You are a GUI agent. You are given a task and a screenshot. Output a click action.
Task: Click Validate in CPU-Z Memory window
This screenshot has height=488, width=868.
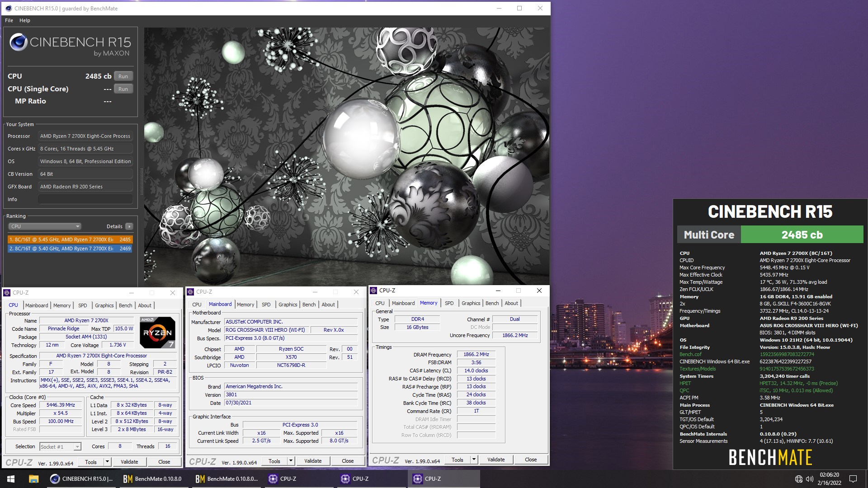pyautogui.click(x=496, y=460)
